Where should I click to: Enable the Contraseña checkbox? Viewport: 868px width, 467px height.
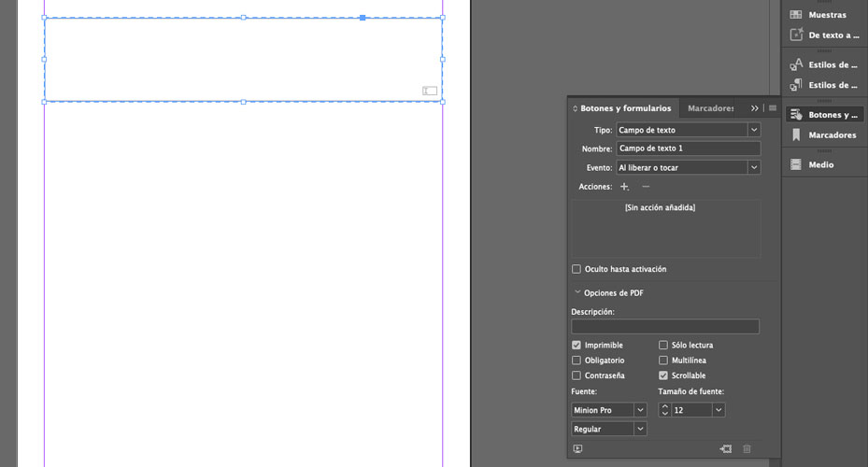[576, 375]
